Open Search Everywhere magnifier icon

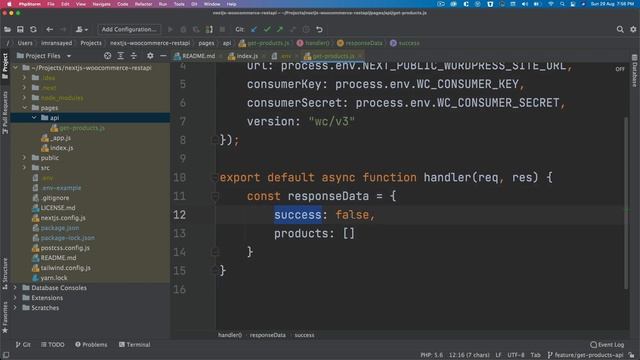point(620,29)
